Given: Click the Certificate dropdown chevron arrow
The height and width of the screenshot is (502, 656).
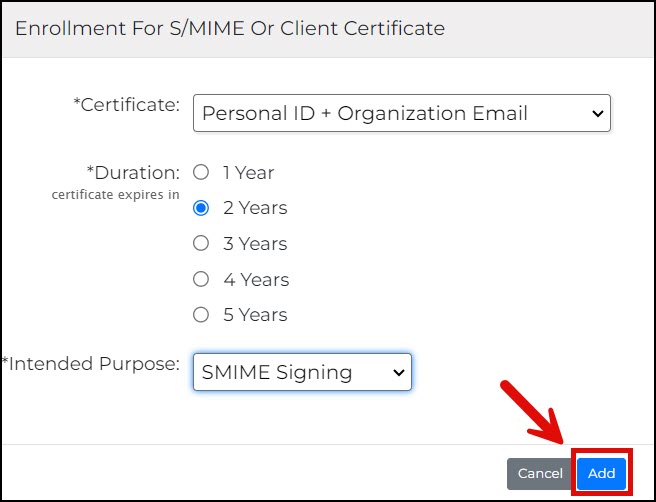Looking at the screenshot, I should [x=598, y=113].
